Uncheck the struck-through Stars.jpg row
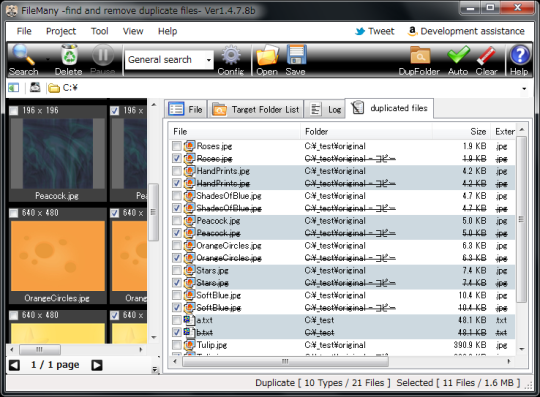The width and height of the screenshot is (540, 397). (177, 283)
